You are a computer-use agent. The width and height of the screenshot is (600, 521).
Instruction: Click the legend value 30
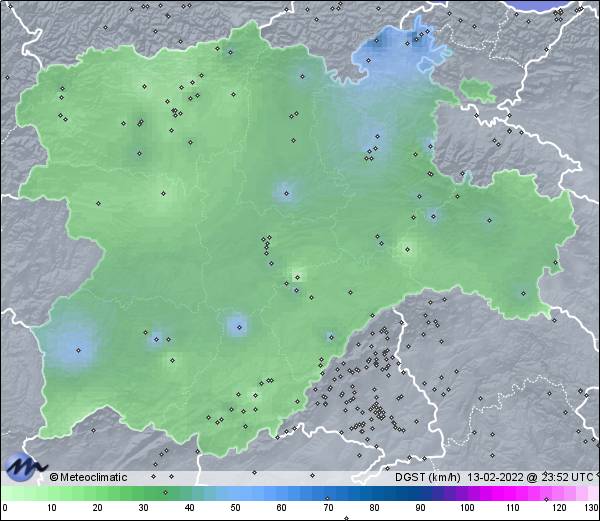coord(143,508)
